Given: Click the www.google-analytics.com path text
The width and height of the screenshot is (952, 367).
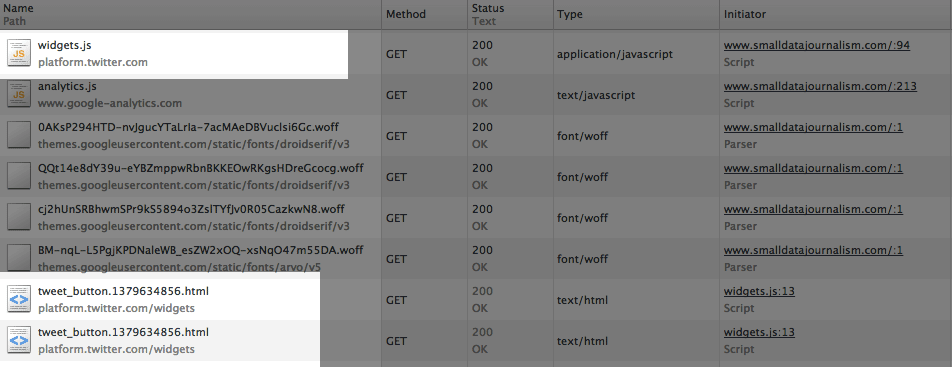Looking at the screenshot, I should pyautogui.click(x=110, y=103).
